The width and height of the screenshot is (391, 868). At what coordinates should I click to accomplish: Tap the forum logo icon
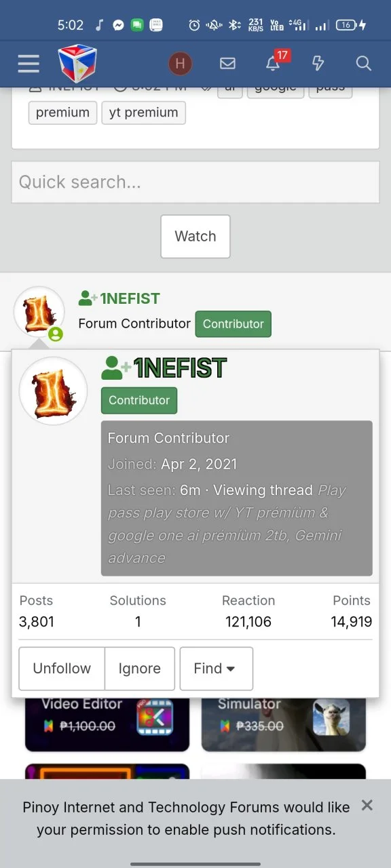[x=77, y=64]
